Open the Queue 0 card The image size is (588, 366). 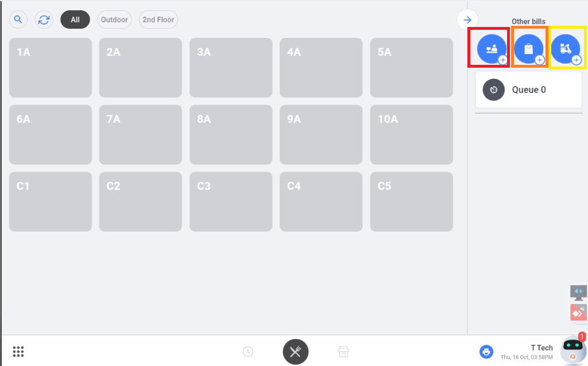point(528,90)
